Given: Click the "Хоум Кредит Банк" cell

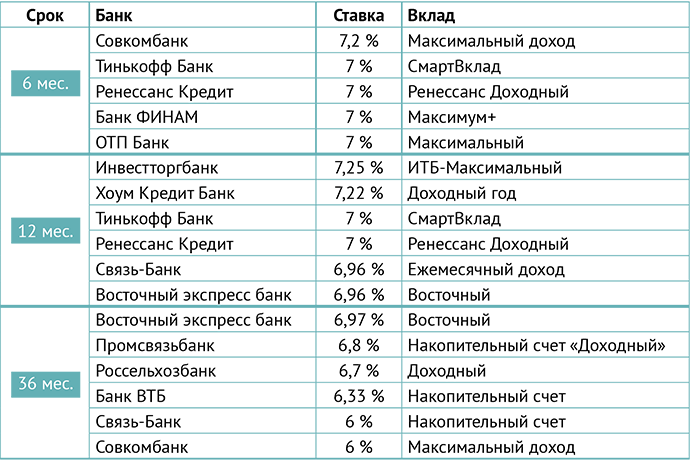Looking at the screenshot, I should click(165, 193).
